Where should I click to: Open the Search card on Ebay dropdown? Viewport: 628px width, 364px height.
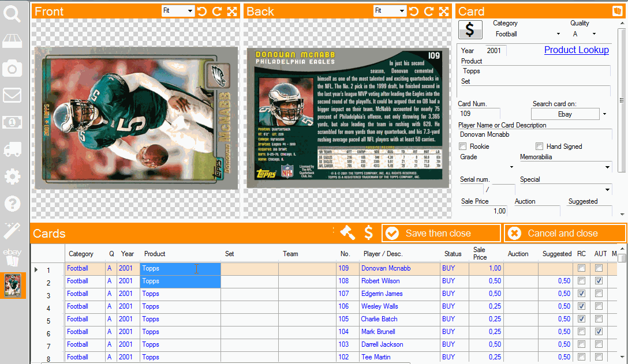tap(604, 114)
